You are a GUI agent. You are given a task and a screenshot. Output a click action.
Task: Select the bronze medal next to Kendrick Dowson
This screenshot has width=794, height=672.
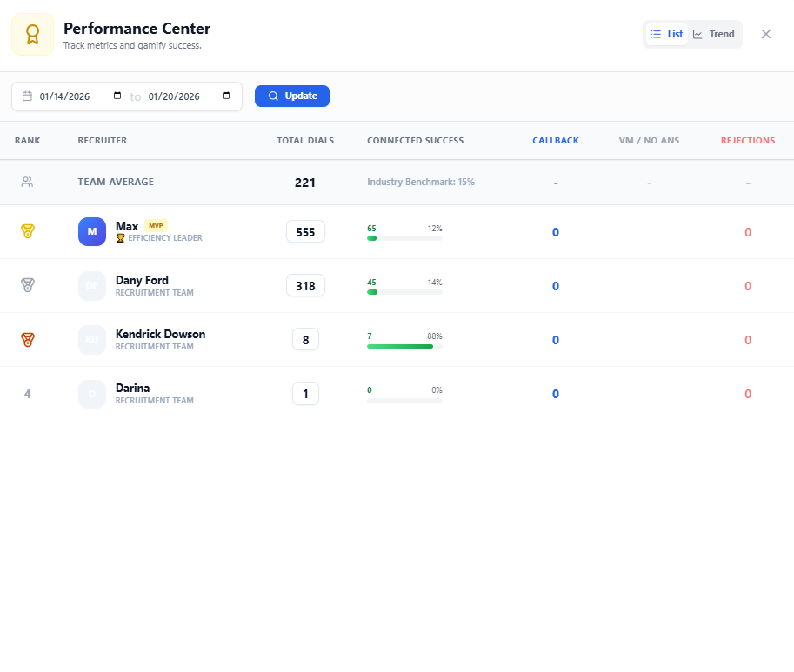tap(27, 339)
